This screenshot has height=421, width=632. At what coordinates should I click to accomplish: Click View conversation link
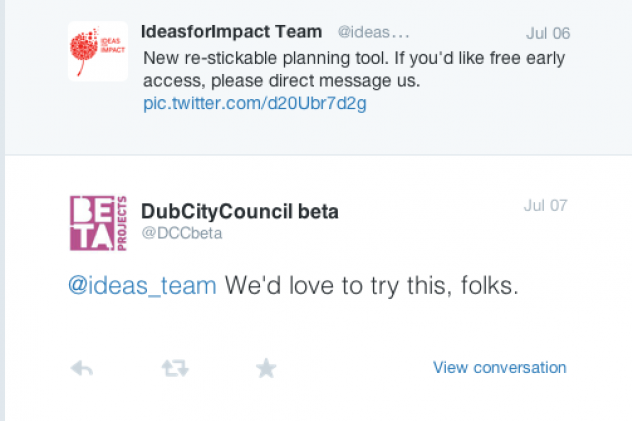point(499,367)
